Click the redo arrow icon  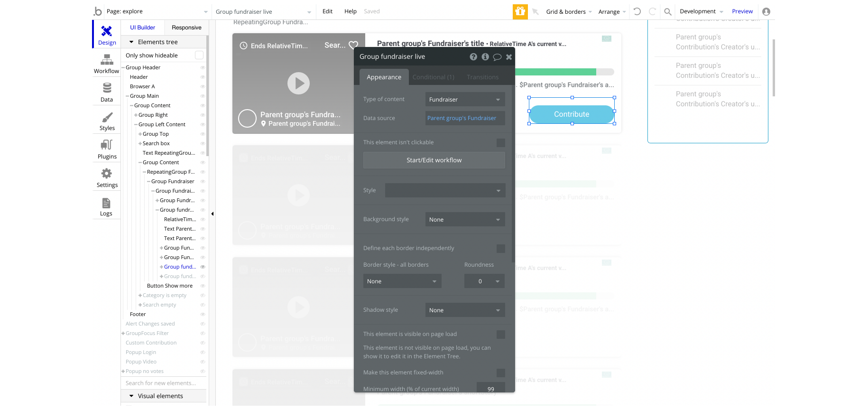coord(652,11)
